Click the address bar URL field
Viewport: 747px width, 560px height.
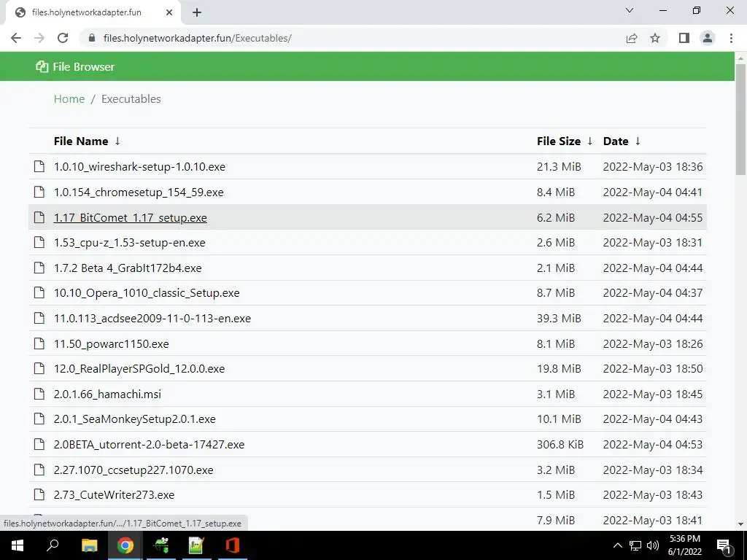[352, 38]
